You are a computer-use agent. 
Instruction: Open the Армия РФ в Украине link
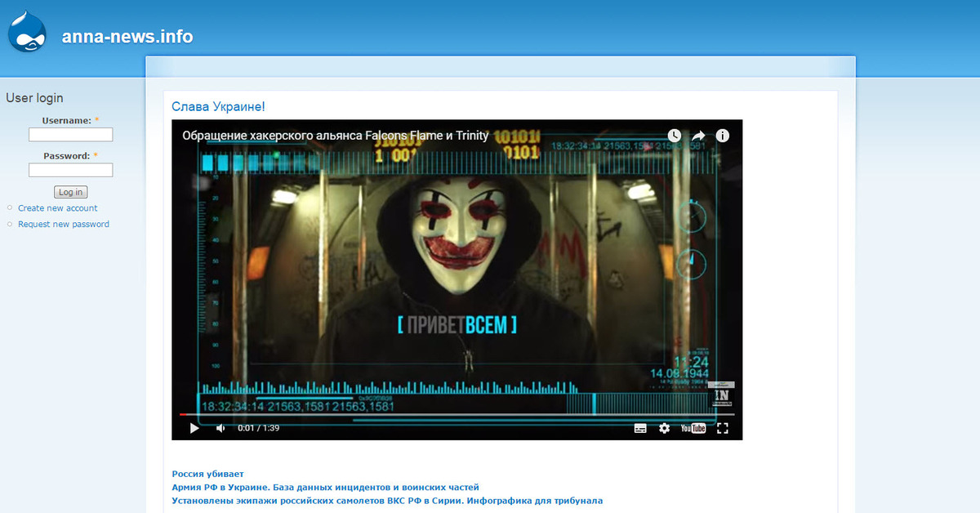pos(325,487)
